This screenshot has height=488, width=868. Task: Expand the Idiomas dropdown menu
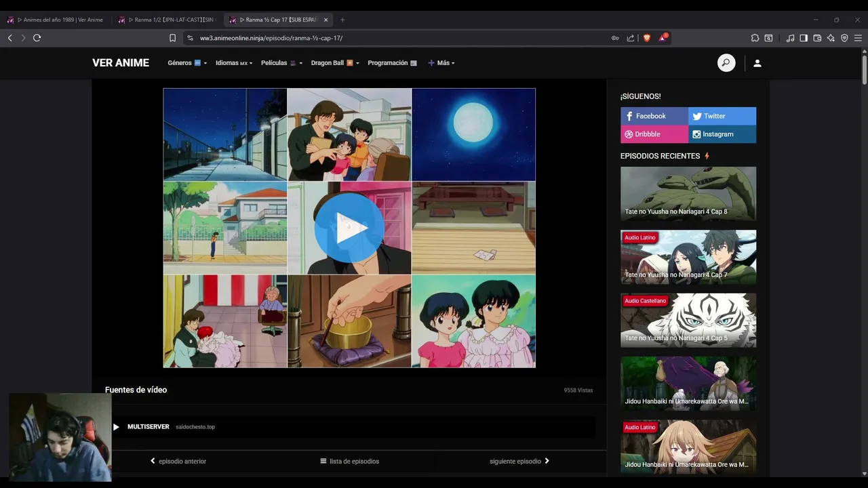point(234,63)
